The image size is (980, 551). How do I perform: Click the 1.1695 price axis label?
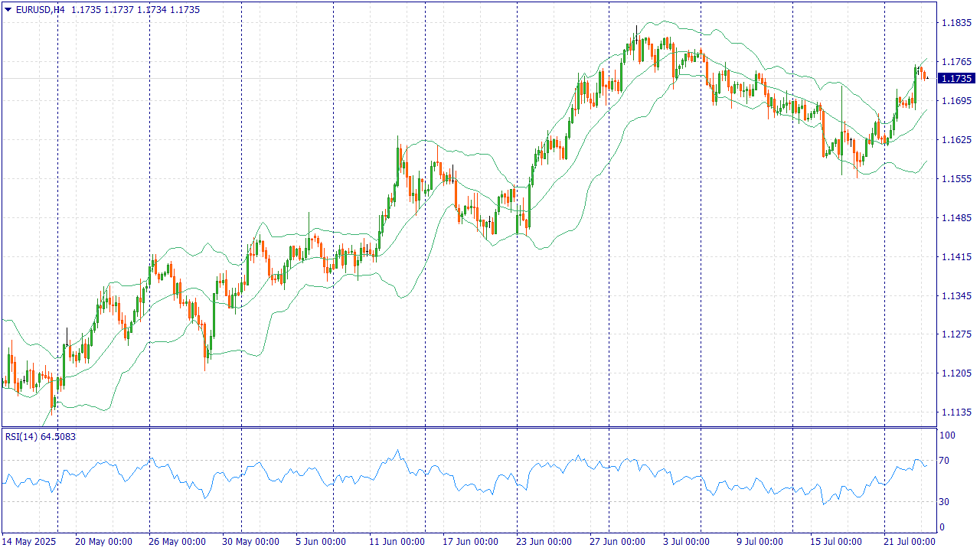[x=955, y=101]
